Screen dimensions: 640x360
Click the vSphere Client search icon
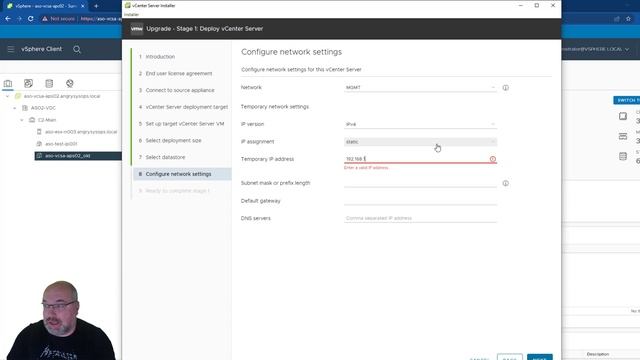[77, 49]
